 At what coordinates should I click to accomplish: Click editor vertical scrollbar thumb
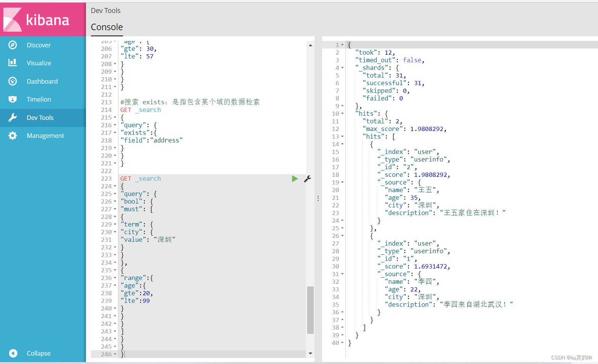point(310,310)
